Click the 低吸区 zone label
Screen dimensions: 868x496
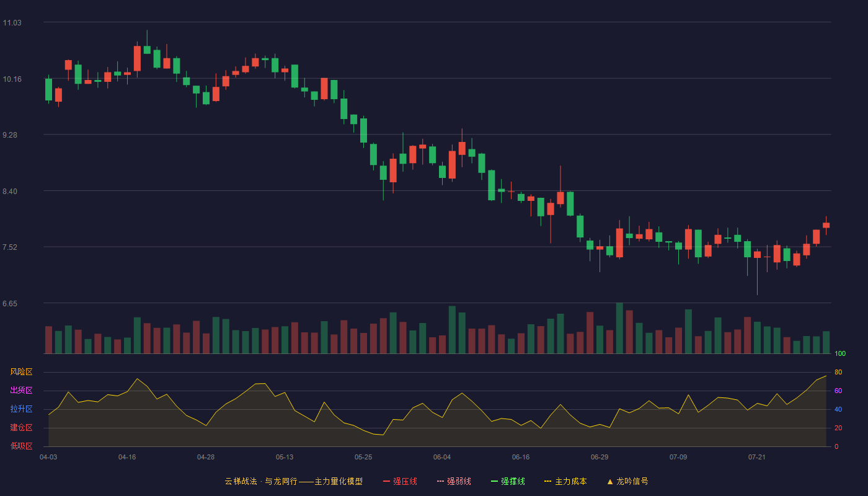21,446
